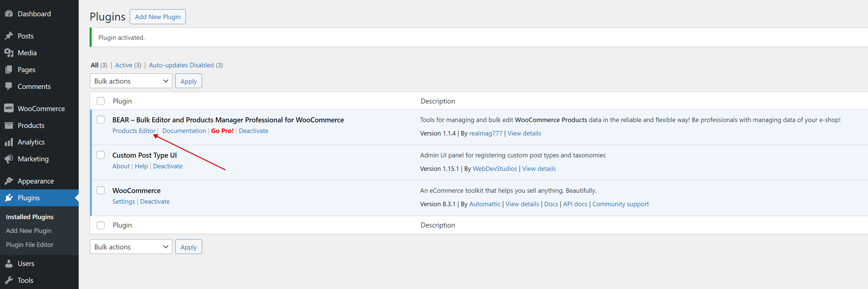Click the WooCommerce logo icon

[9, 108]
